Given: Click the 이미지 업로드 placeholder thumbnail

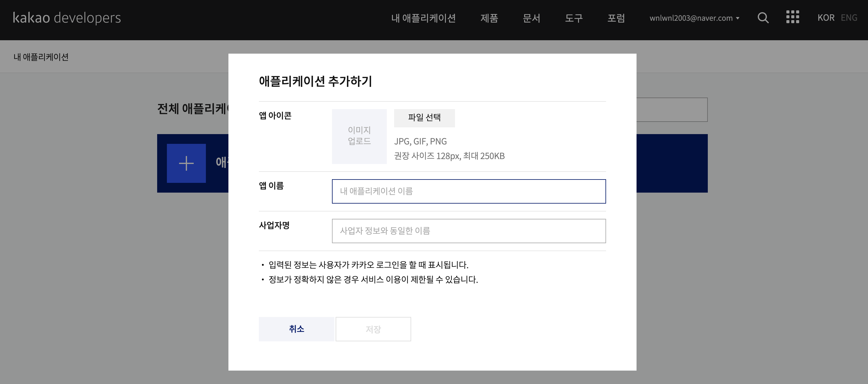Looking at the screenshot, I should [x=359, y=136].
